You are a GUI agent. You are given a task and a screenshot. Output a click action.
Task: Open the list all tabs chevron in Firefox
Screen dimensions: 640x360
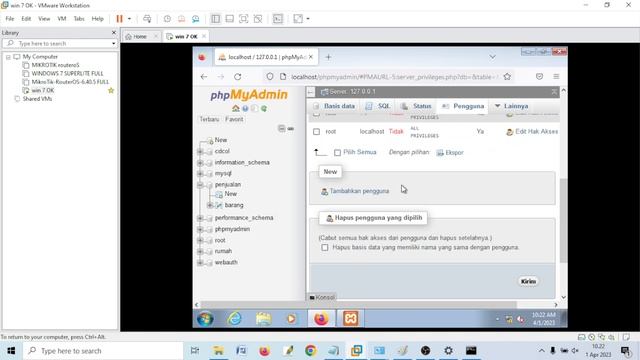[492, 57]
